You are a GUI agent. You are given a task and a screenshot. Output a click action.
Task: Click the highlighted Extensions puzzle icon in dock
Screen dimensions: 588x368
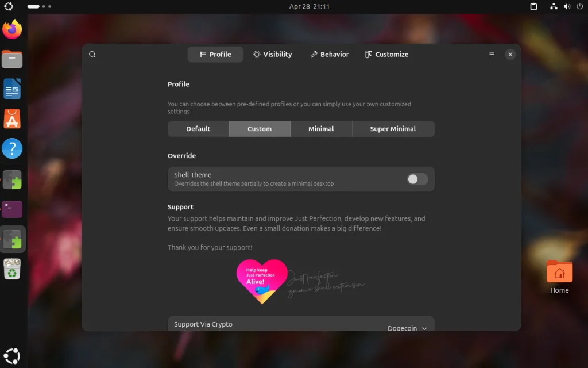pos(12,239)
